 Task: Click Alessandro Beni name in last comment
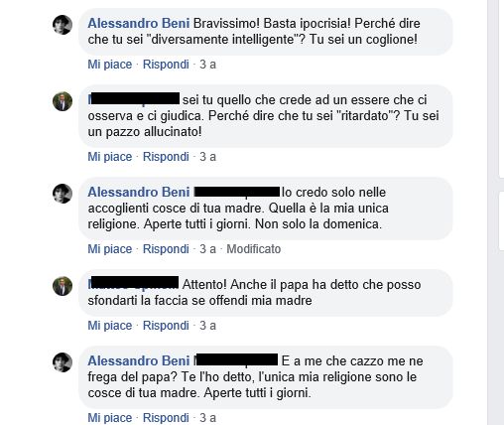pos(139,361)
